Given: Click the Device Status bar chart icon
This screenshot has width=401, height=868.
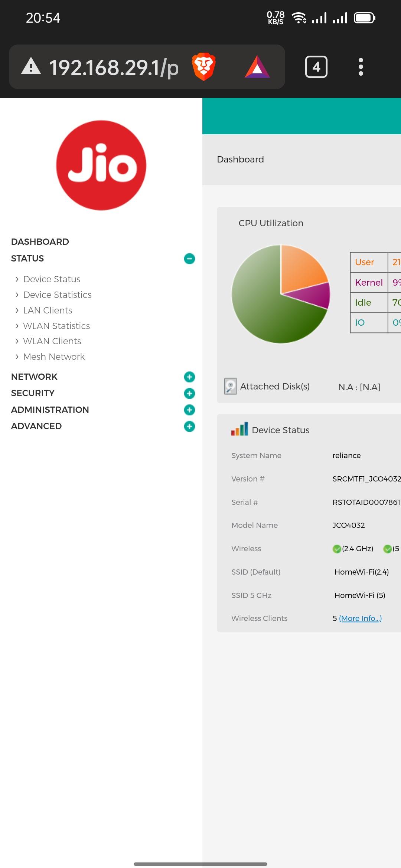Looking at the screenshot, I should click(239, 430).
